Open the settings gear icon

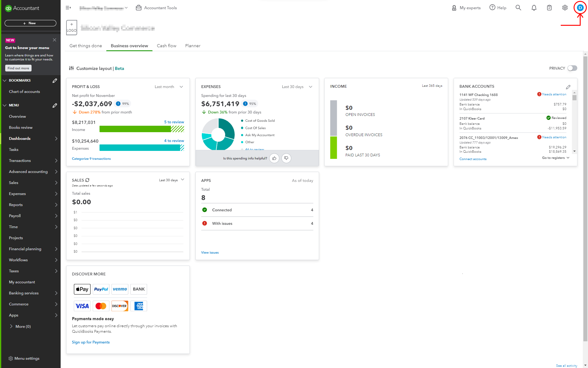[565, 8]
